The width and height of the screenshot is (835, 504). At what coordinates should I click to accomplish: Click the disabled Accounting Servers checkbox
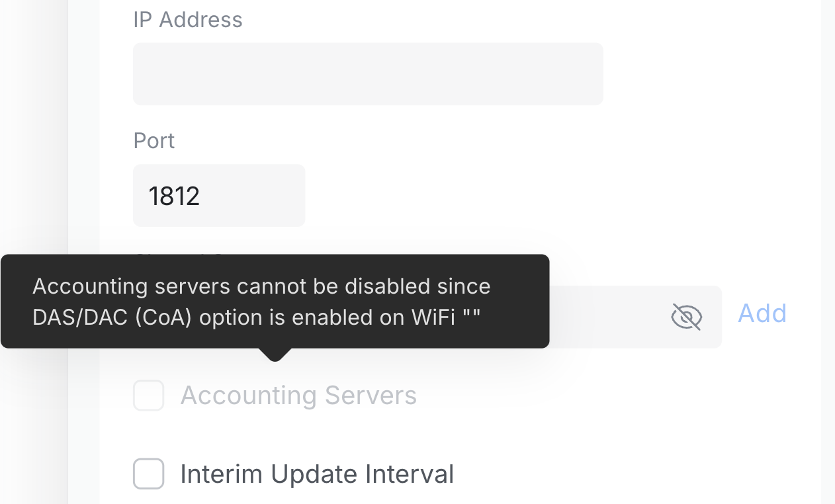click(149, 396)
